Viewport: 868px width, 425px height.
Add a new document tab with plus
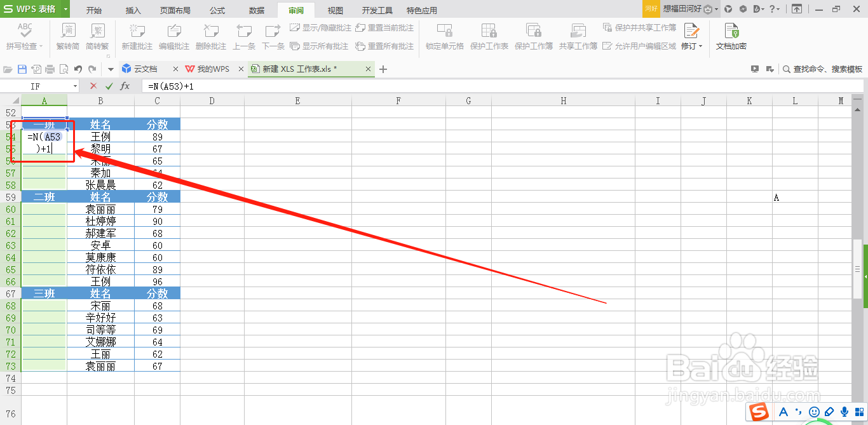coord(383,69)
